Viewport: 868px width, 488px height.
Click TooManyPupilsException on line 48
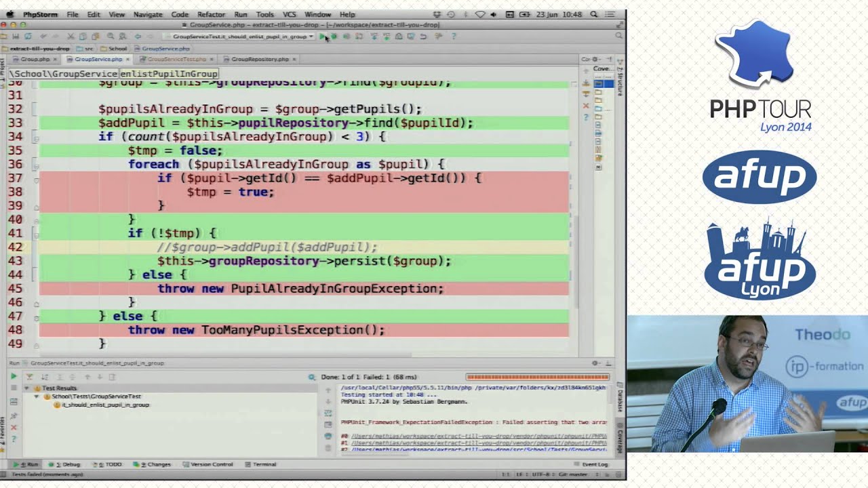[283, 330]
